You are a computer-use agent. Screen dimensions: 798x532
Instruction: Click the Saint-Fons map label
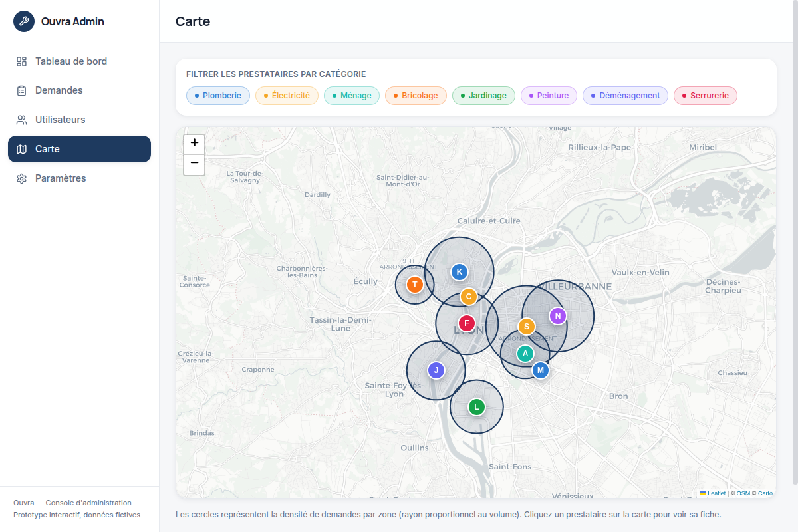[x=510, y=467]
